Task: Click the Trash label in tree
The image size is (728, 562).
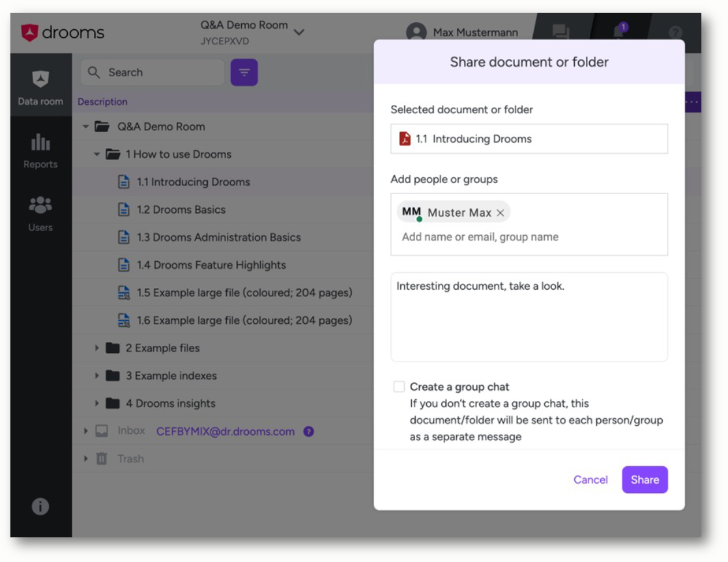Action: (x=130, y=458)
